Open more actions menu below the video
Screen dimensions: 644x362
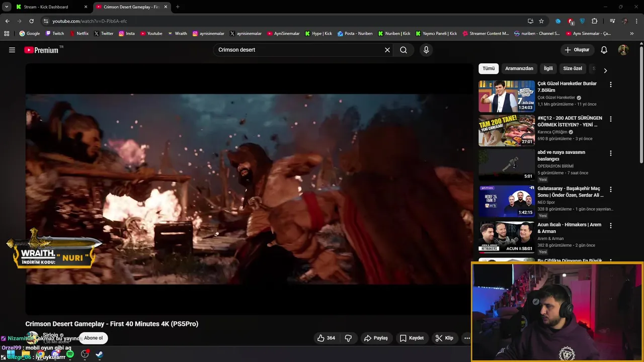pos(467,338)
